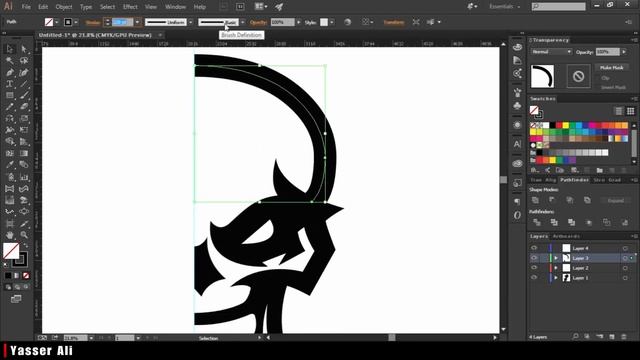
Task: Select the Pen tool
Action: click(9, 73)
